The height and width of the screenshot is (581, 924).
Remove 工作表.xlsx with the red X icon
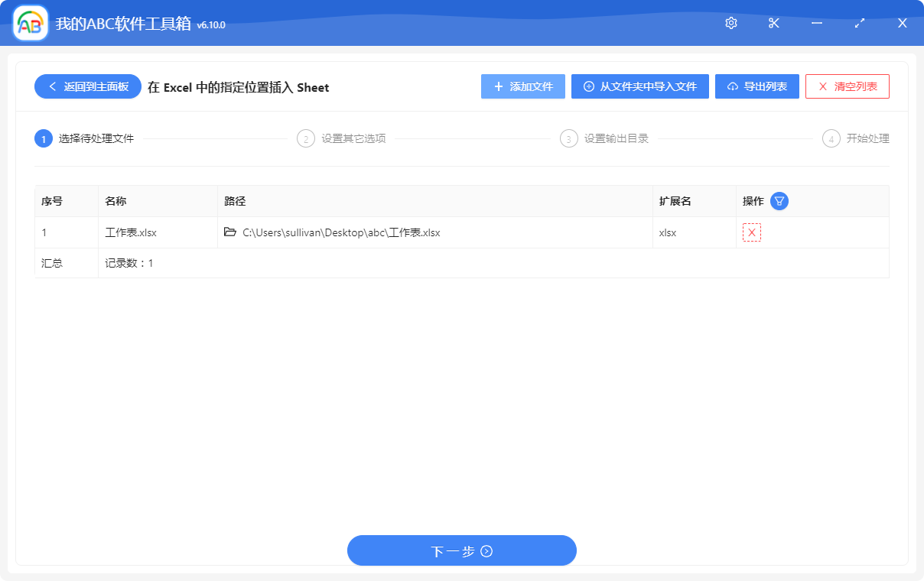pyautogui.click(x=752, y=232)
